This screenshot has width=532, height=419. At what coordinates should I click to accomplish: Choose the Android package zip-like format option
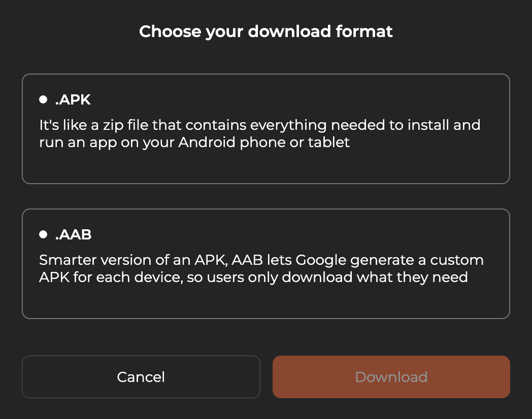tap(265, 129)
